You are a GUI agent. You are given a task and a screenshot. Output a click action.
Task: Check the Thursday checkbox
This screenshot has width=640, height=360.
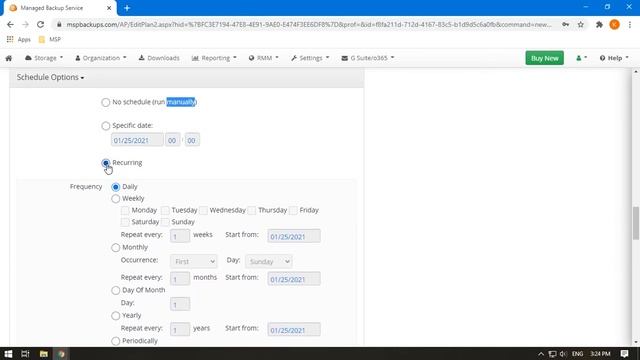252,211
